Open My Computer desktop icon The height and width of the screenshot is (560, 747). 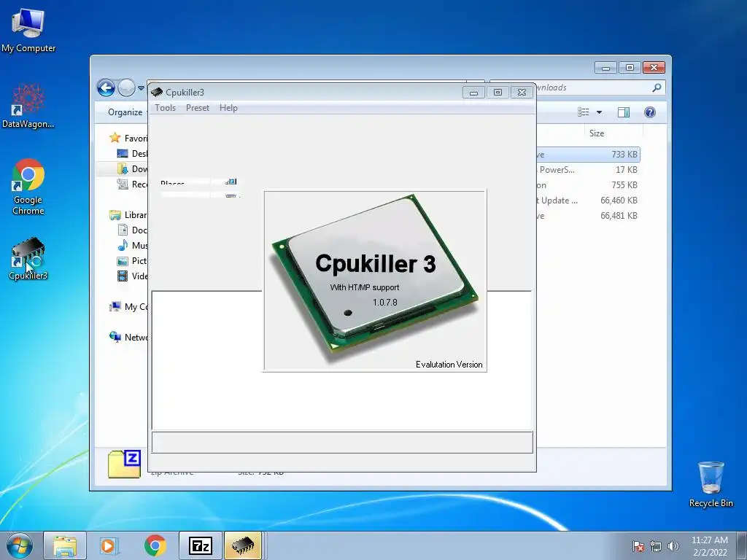point(28,31)
